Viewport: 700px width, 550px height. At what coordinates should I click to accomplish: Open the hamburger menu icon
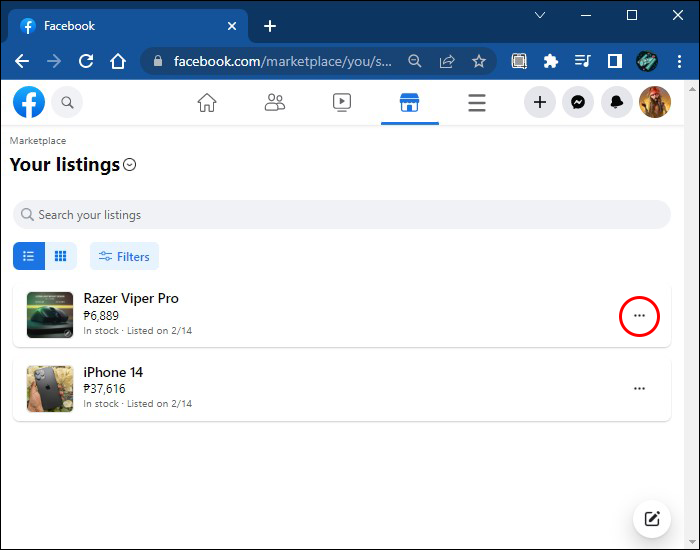point(477,103)
